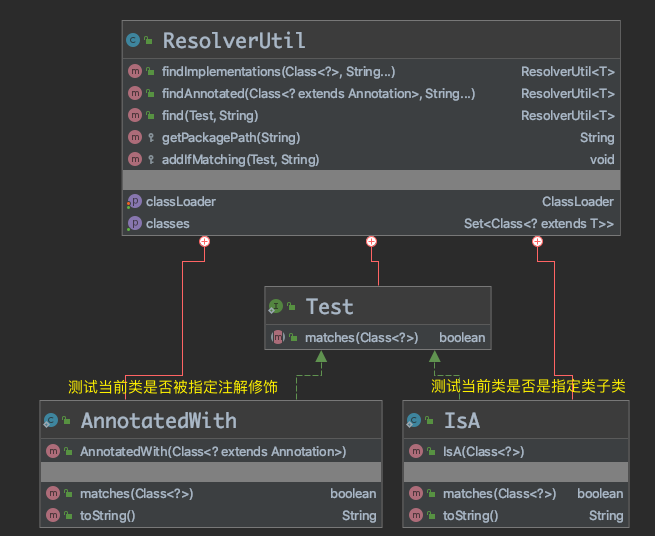Click the classLoader property icon

pos(134,201)
